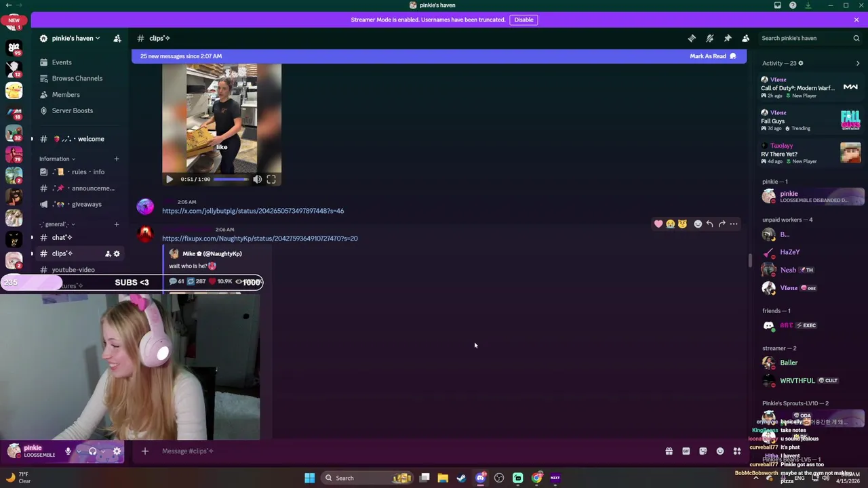Viewport: 868px width, 488px height.
Task: Mute the video volume
Action: [x=258, y=180]
